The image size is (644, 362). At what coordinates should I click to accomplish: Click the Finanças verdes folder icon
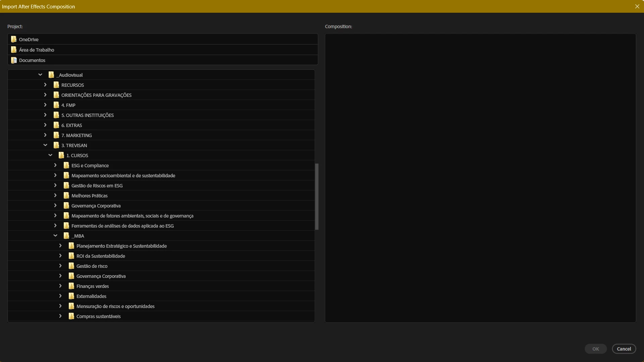71,286
